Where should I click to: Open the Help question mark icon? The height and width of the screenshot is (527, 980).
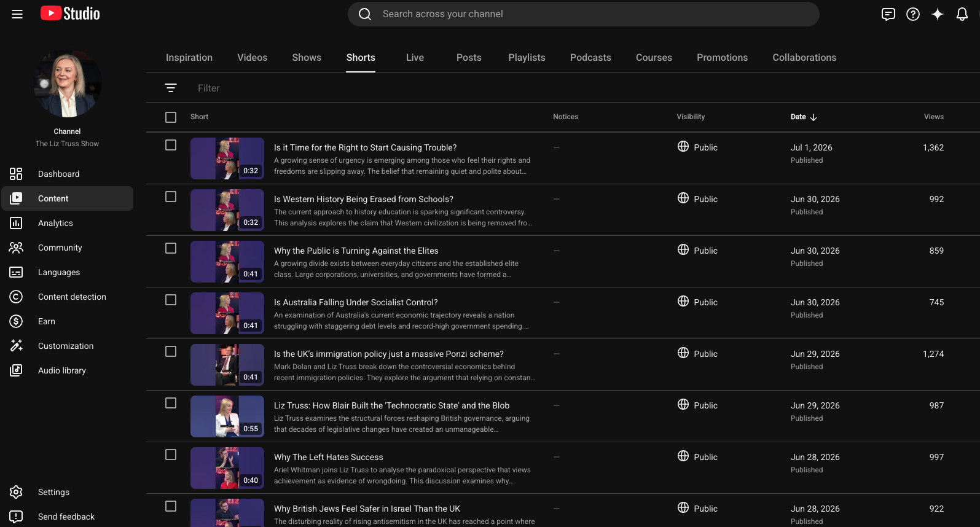(x=913, y=14)
